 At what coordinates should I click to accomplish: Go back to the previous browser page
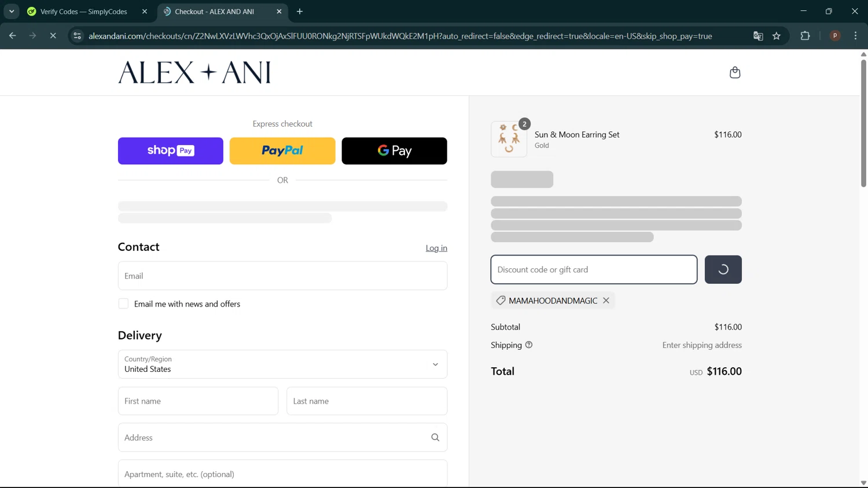pyautogui.click(x=12, y=36)
